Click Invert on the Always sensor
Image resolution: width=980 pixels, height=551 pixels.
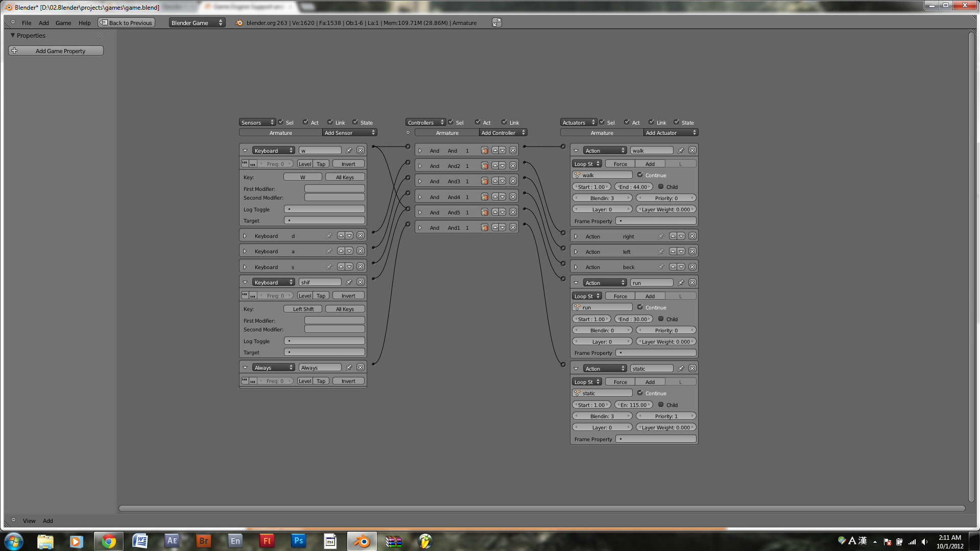click(349, 381)
